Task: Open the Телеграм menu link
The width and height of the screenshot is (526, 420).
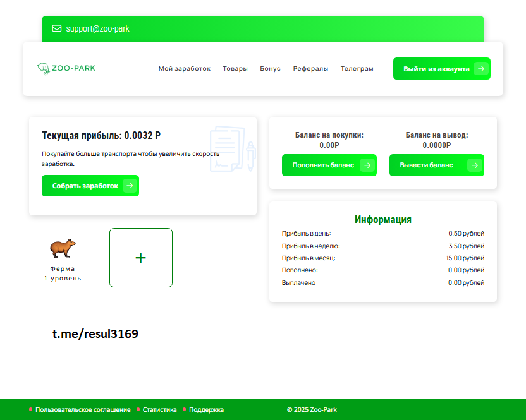Action: point(357,69)
